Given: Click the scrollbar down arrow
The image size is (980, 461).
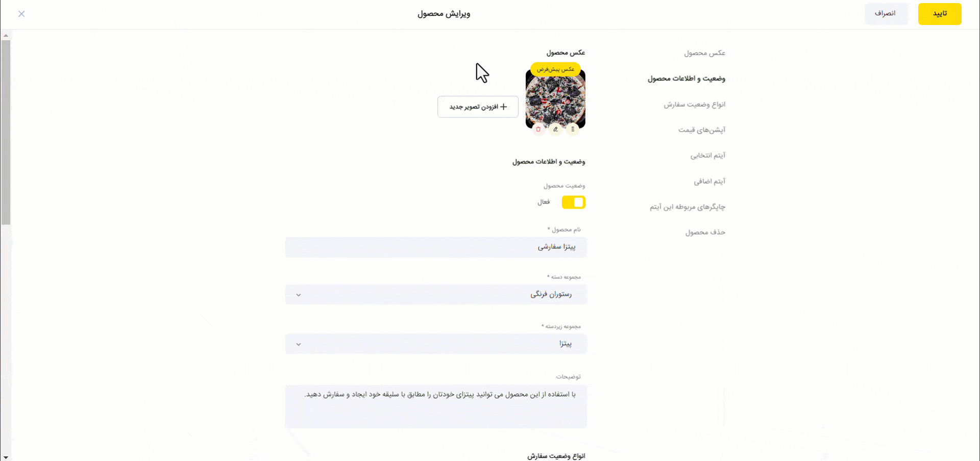Looking at the screenshot, I should (6, 457).
